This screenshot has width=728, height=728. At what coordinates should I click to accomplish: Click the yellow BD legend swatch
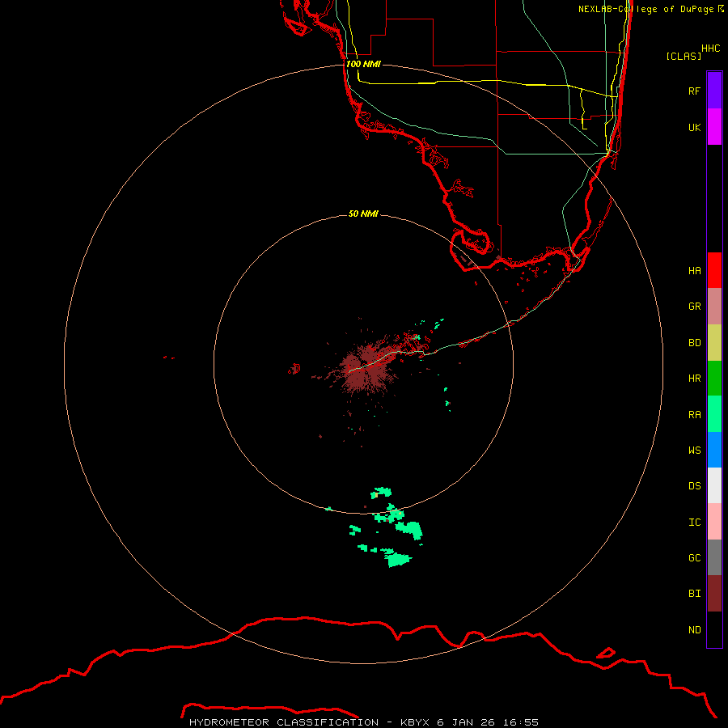[x=714, y=342]
